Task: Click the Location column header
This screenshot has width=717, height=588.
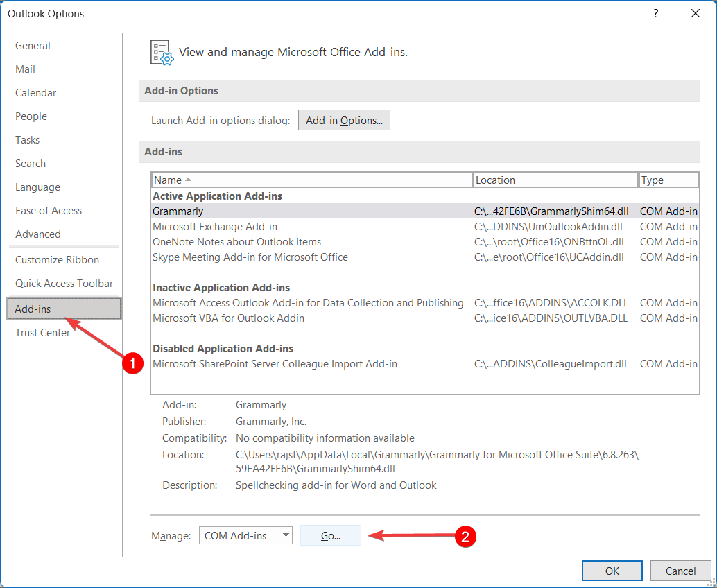Action: (555, 180)
